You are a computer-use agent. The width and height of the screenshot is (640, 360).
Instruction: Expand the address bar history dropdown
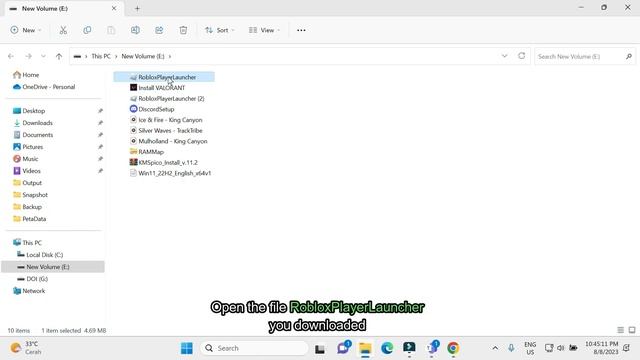[504, 56]
